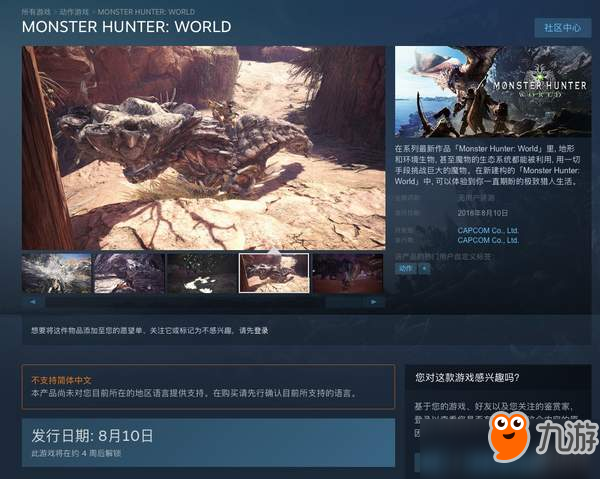Select the second screenshot thumbnail
The image size is (600, 479).
[128, 272]
